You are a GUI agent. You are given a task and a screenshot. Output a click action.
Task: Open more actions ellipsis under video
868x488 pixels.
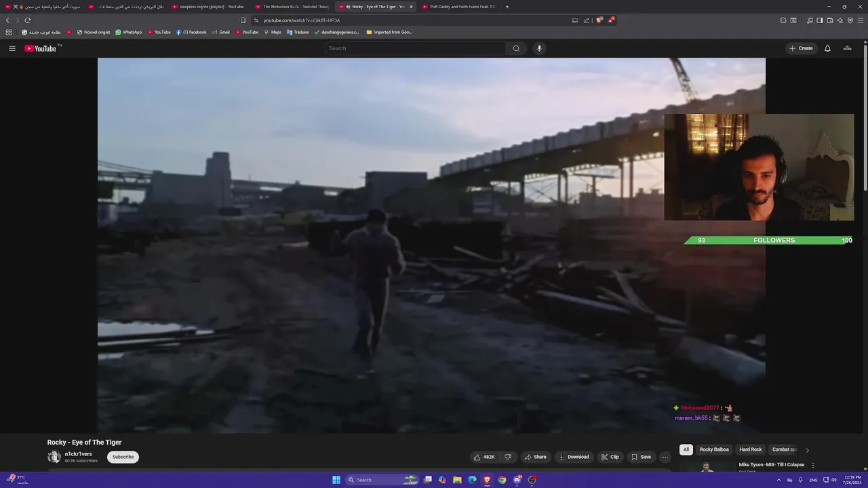click(x=665, y=457)
